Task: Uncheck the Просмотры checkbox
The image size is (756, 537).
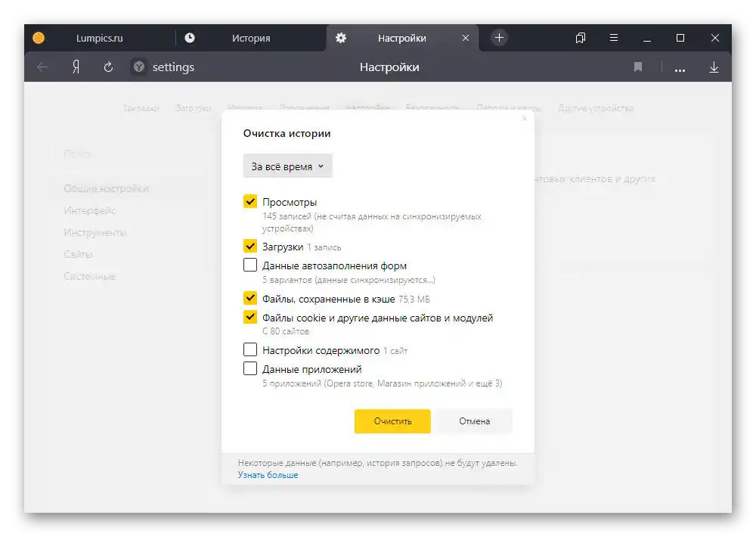Action: (250, 201)
